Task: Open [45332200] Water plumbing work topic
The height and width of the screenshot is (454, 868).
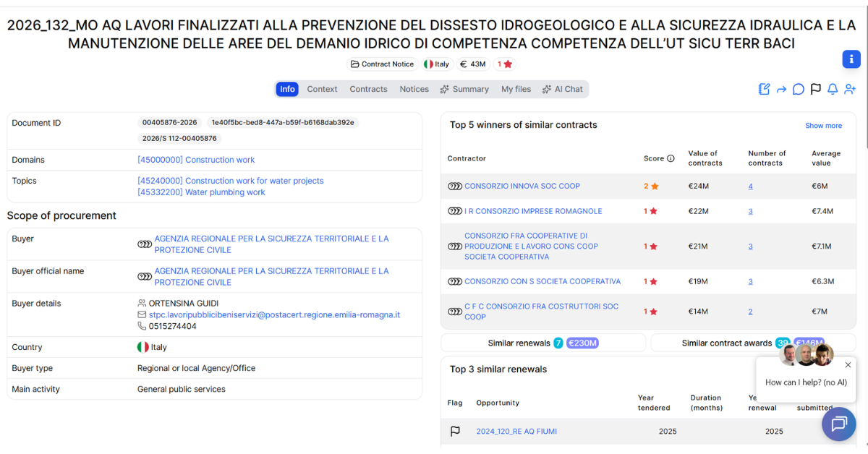Action: click(201, 192)
